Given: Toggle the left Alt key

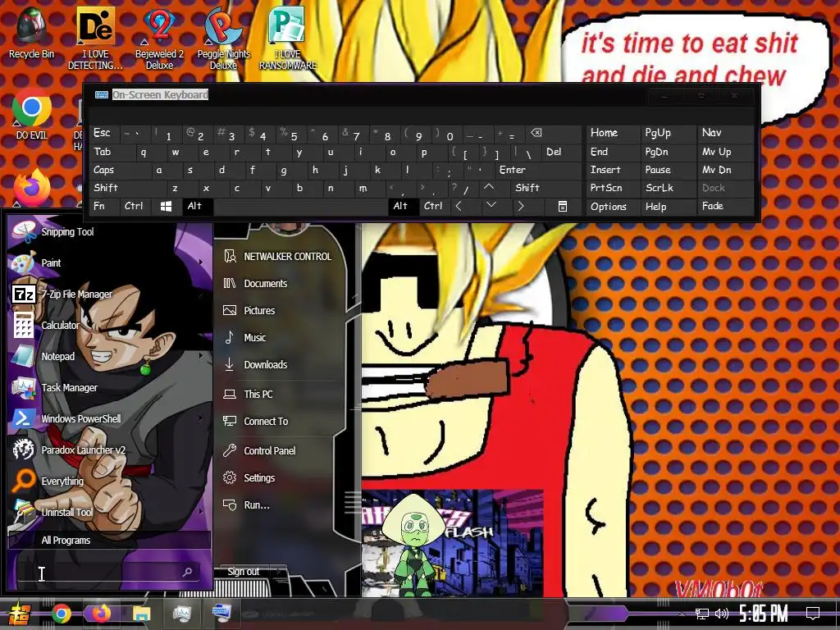Looking at the screenshot, I should pyautogui.click(x=197, y=206).
